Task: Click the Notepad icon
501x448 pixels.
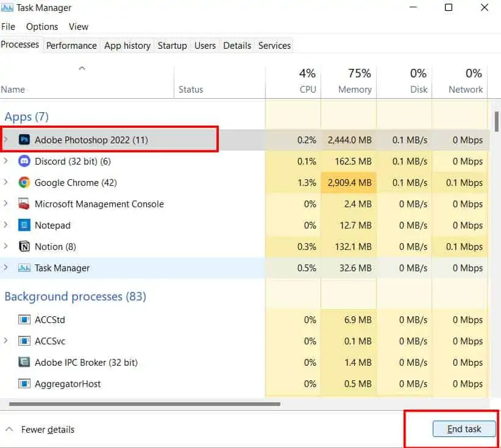Action: point(24,226)
